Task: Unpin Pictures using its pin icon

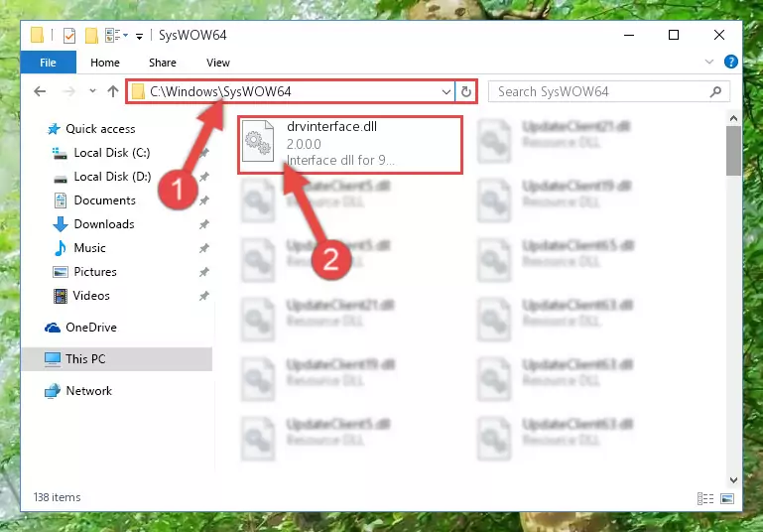Action: pyautogui.click(x=203, y=272)
